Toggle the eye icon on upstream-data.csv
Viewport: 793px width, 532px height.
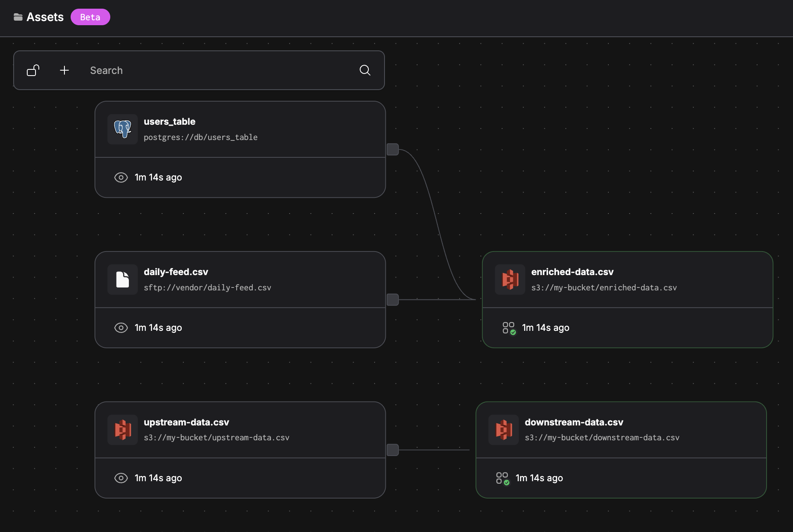click(121, 478)
